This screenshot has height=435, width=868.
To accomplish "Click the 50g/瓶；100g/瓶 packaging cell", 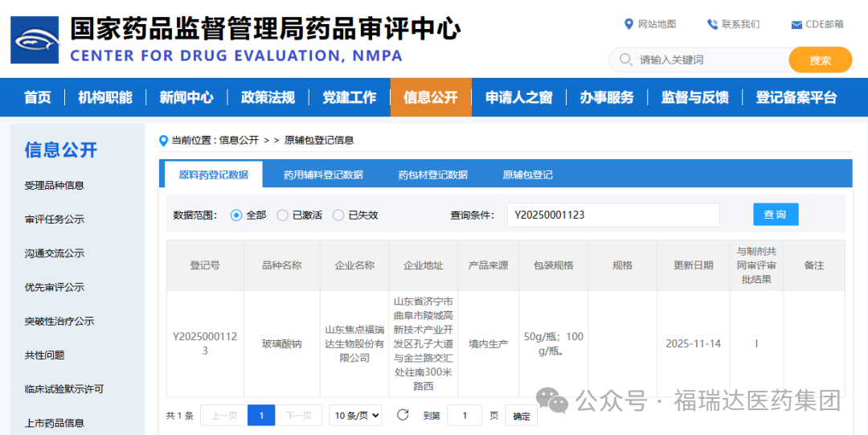I will point(553,343).
